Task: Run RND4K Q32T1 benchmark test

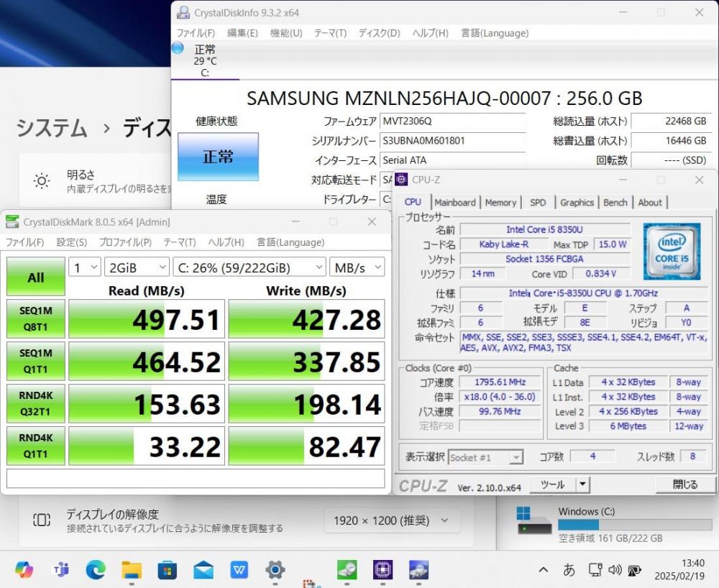Action: pyautogui.click(x=36, y=403)
